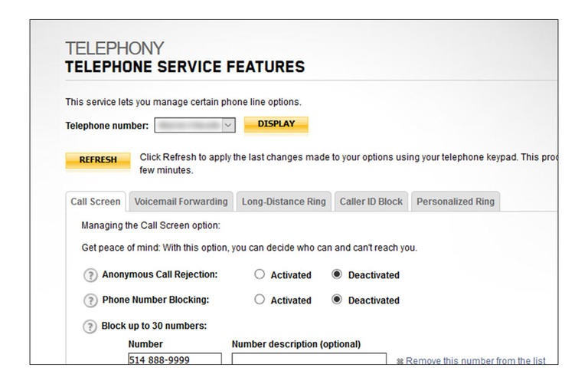This screenshot has width=588, height=384.
Task: Switch to the Long-Distance Ring tab
Action: [283, 202]
